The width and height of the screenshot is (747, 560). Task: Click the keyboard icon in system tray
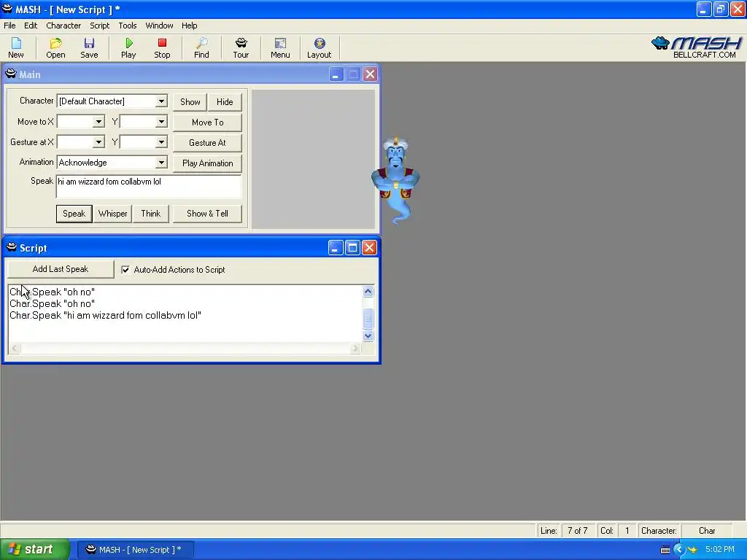665,550
